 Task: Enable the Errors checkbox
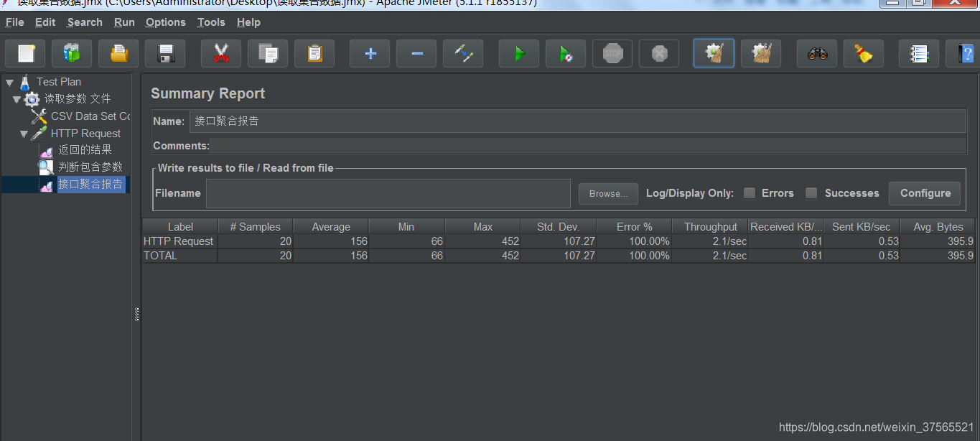750,193
